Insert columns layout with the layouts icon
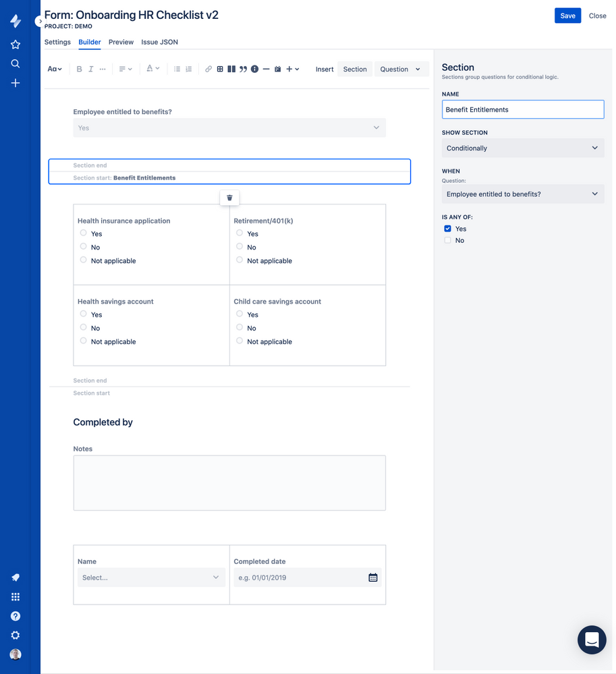616x674 pixels. click(231, 69)
